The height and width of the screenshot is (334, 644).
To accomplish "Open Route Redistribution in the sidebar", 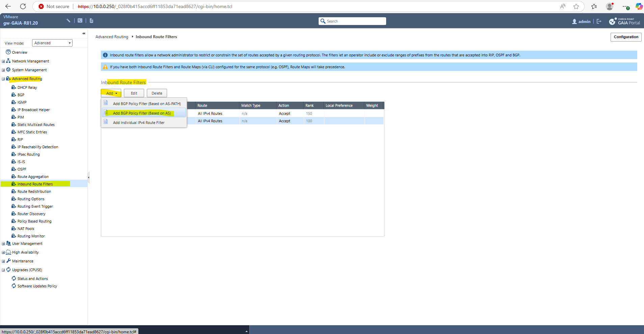I will [34, 191].
